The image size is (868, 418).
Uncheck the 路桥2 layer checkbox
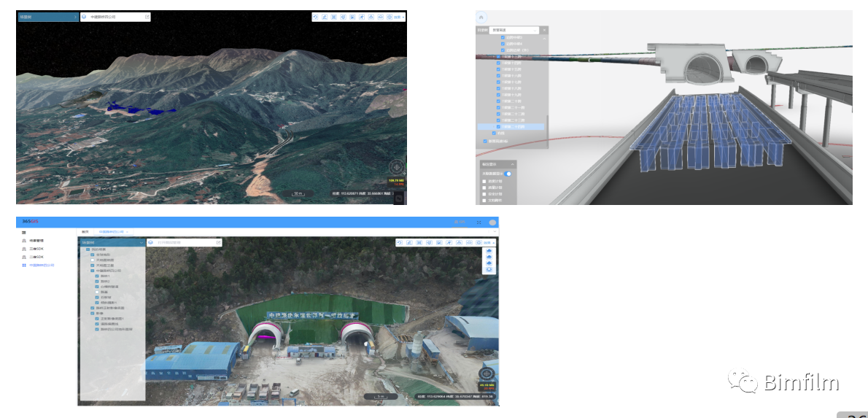(97, 282)
